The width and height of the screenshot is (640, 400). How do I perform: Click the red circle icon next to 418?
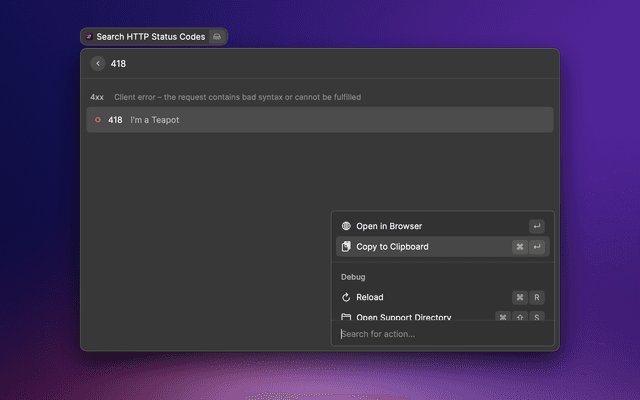97,120
